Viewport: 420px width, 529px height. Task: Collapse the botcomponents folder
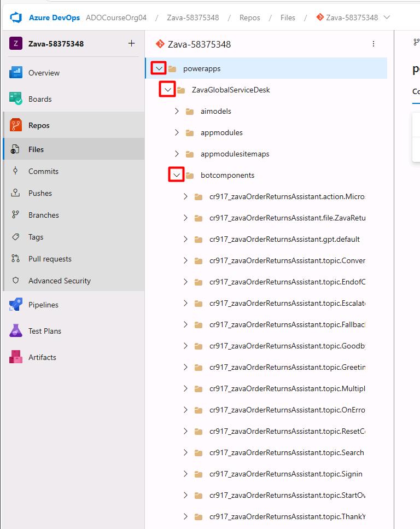177,175
